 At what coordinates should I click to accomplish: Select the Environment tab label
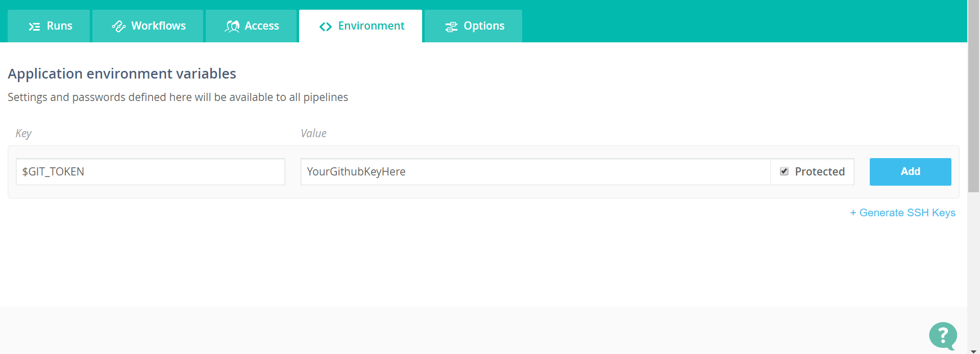pyautogui.click(x=371, y=26)
